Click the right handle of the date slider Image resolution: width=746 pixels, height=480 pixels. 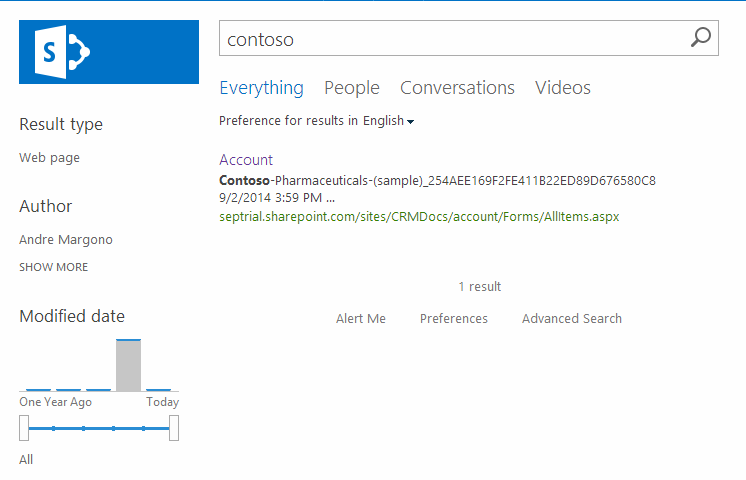pos(174,428)
